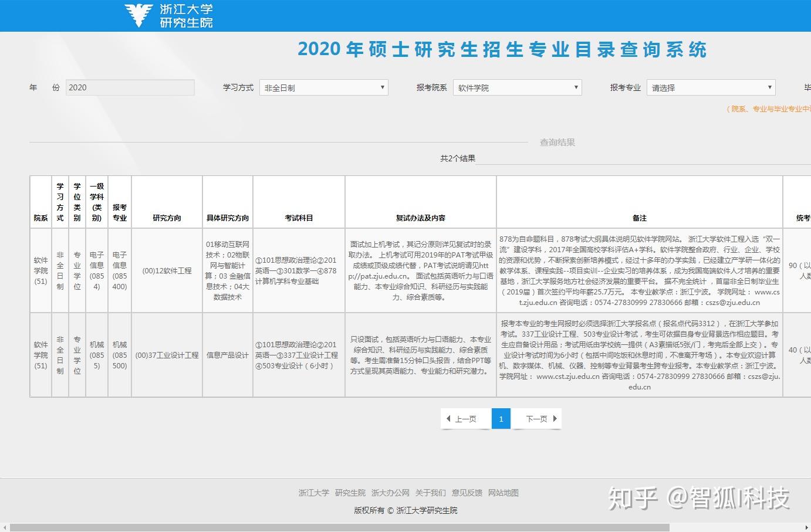Screen dimensions: 811x532
Task: Open the 浙江大学 footer link
Action: tap(313, 493)
